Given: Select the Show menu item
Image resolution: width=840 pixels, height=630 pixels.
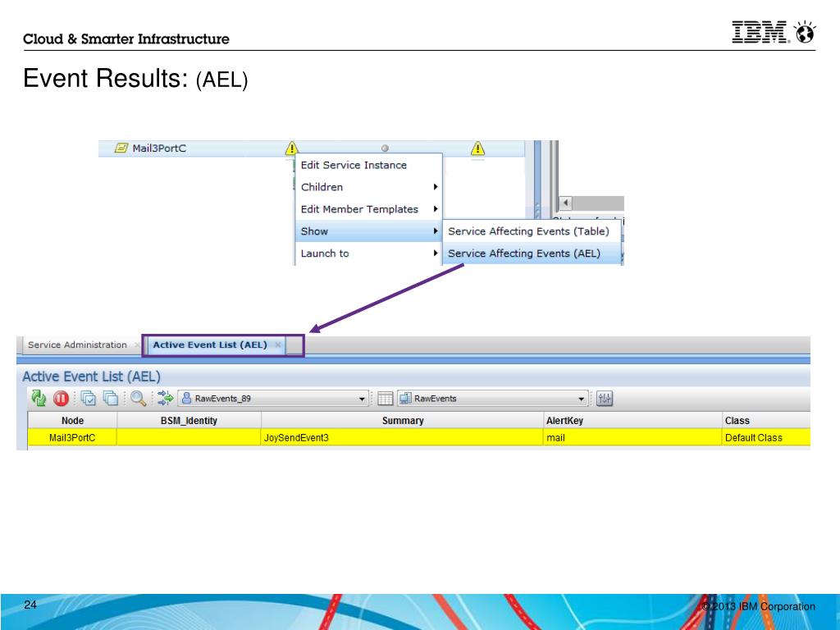Looking at the screenshot, I should click(368, 231).
